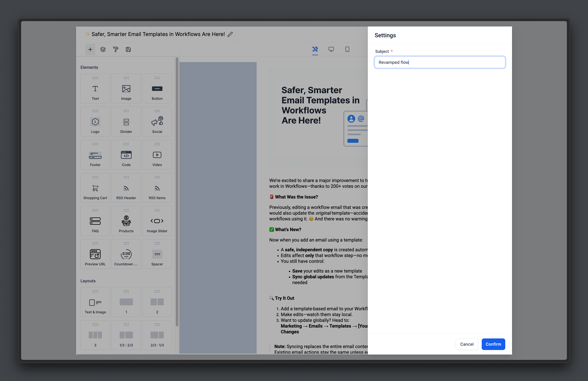Select the Divider element
The height and width of the screenshot is (381, 588).
(x=126, y=122)
